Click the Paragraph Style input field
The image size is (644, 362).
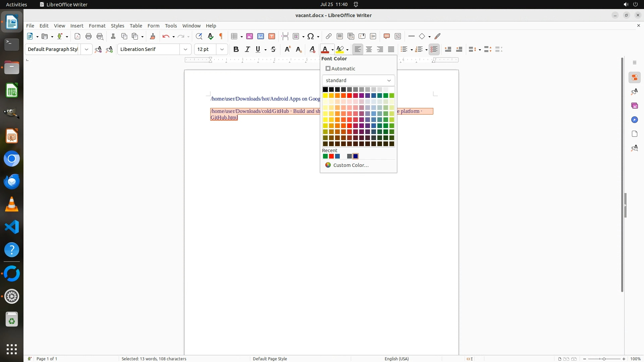[53, 49]
